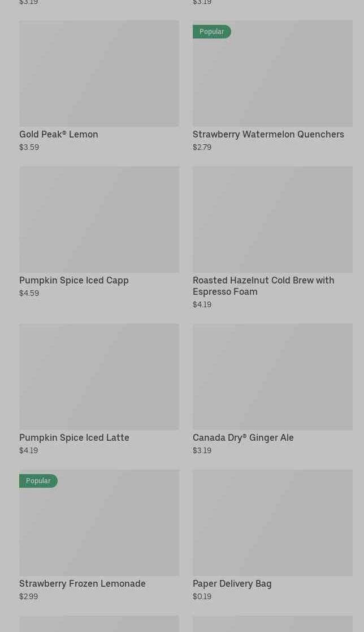Open the Strawberry Frozen Lemonade image
This screenshot has height=632, width=364.
[99, 525]
